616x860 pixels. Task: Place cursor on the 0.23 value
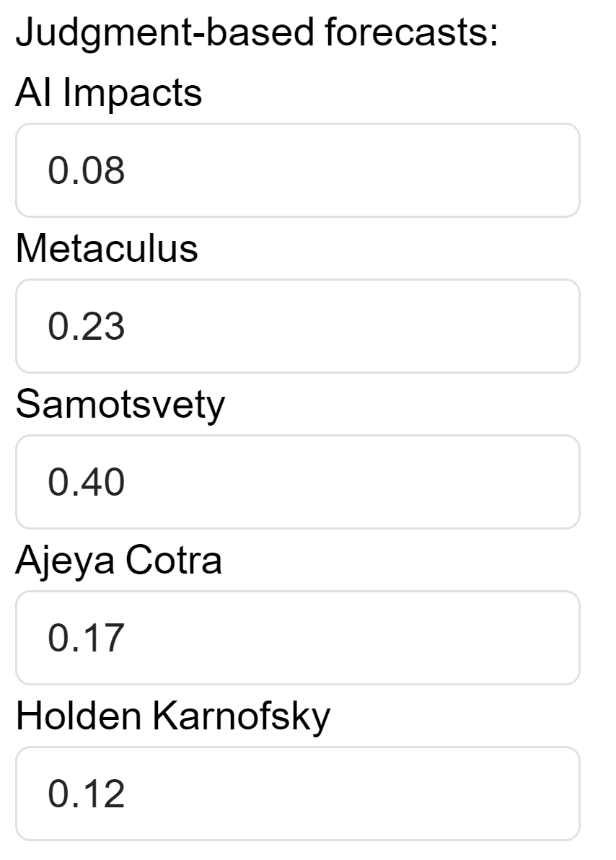click(x=86, y=327)
